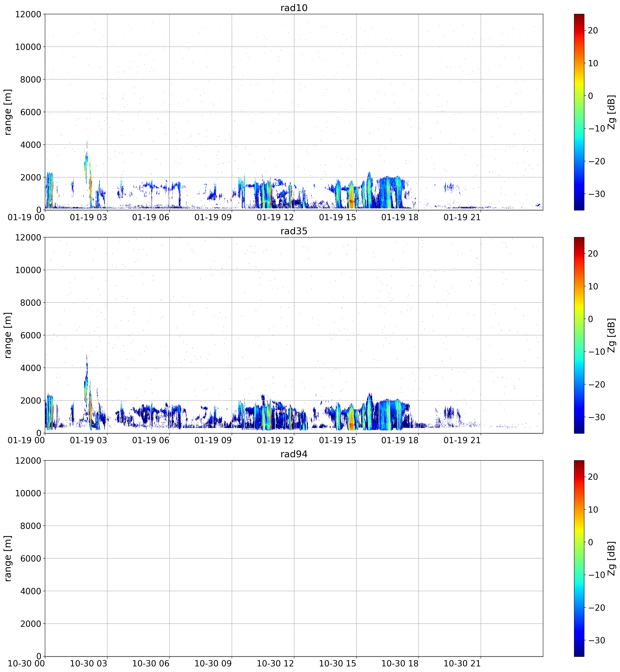Click the rad35 colorbar gradient

[579, 335]
